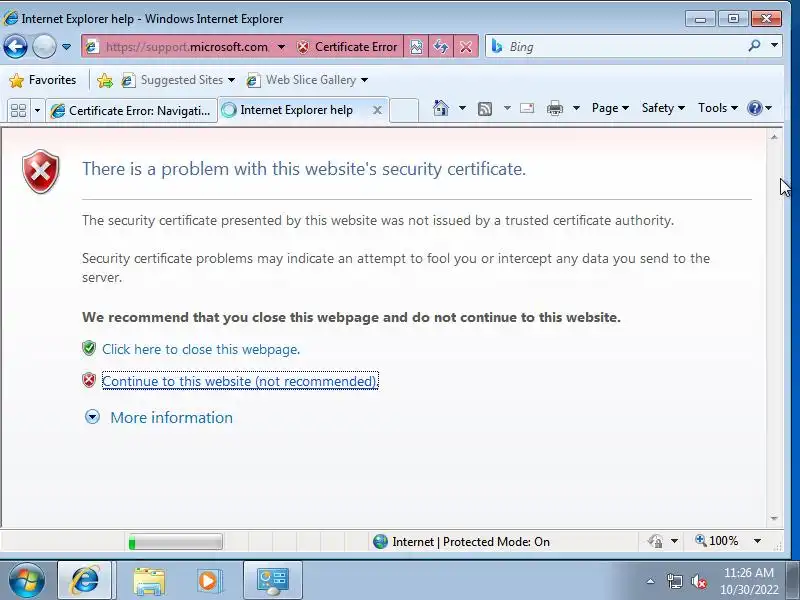Open a new blank tab
The height and width of the screenshot is (600, 800).
tap(404, 110)
